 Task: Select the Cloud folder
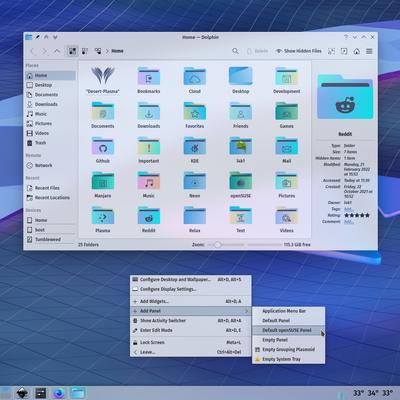(x=195, y=76)
